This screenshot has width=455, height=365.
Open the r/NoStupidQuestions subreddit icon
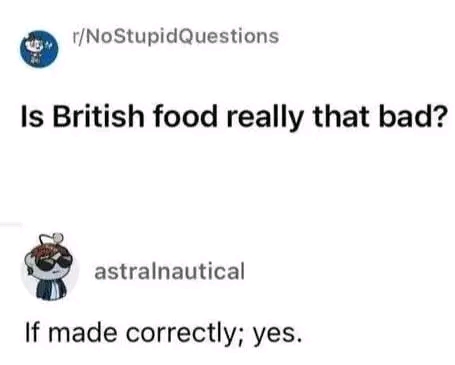coord(39,49)
